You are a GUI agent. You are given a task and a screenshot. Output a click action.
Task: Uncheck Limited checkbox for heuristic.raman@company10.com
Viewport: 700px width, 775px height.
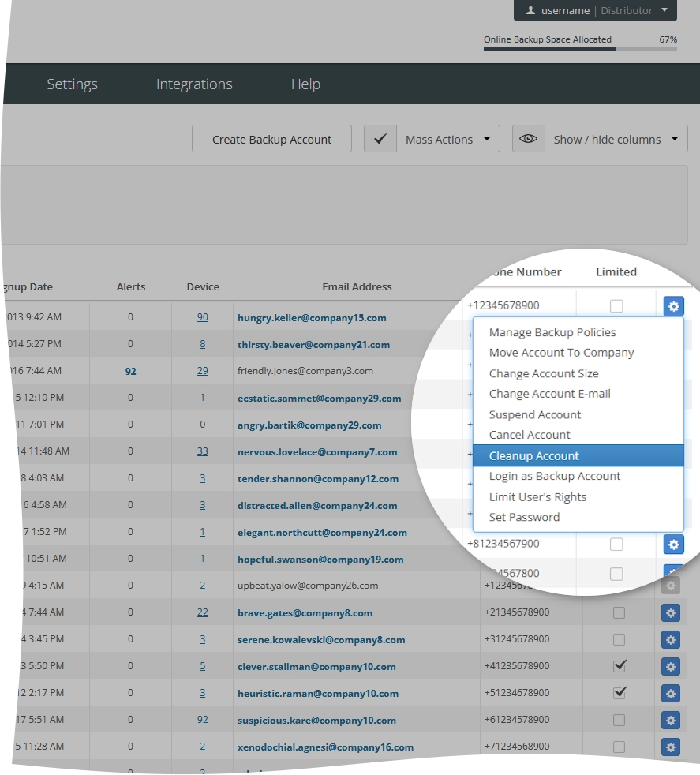[619, 693]
